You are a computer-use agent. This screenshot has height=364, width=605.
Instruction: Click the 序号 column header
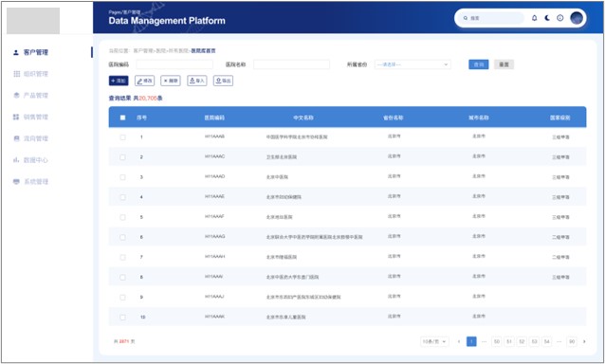141,118
